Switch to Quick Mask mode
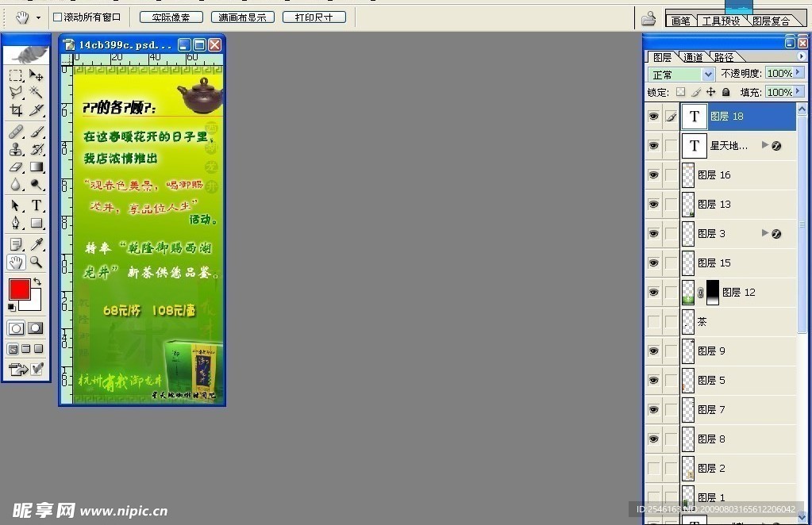 (36, 328)
